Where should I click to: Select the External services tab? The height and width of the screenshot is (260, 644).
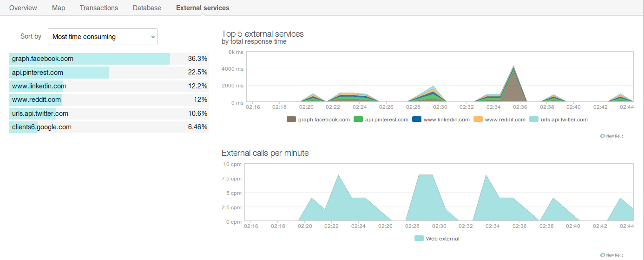coord(203,8)
